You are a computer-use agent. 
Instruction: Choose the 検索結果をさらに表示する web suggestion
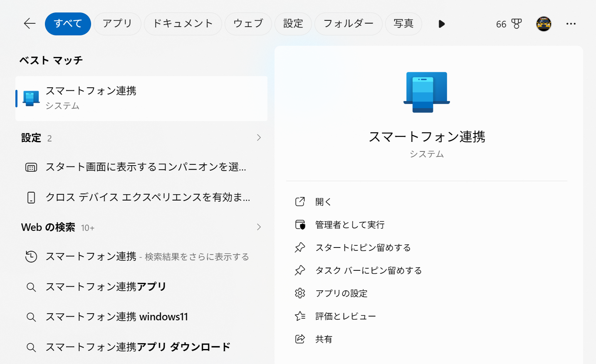[141, 257]
